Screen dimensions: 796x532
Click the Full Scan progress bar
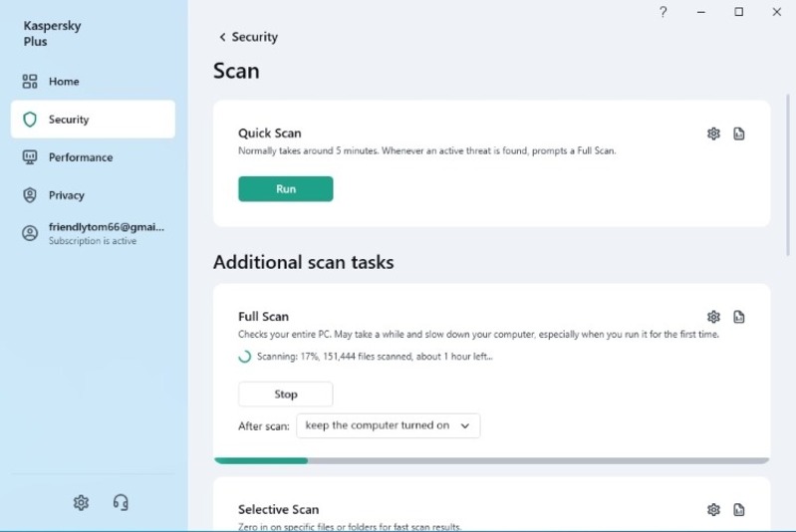491,460
